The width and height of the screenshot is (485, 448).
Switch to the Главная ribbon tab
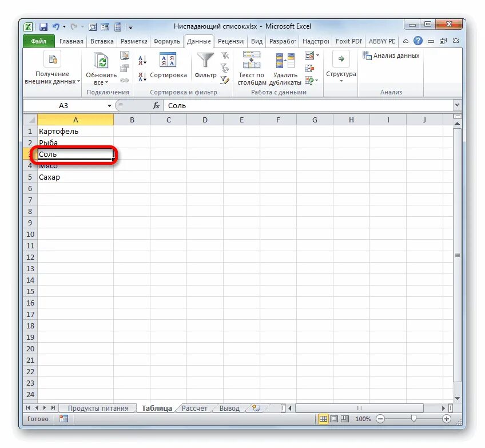(x=71, y=41)
